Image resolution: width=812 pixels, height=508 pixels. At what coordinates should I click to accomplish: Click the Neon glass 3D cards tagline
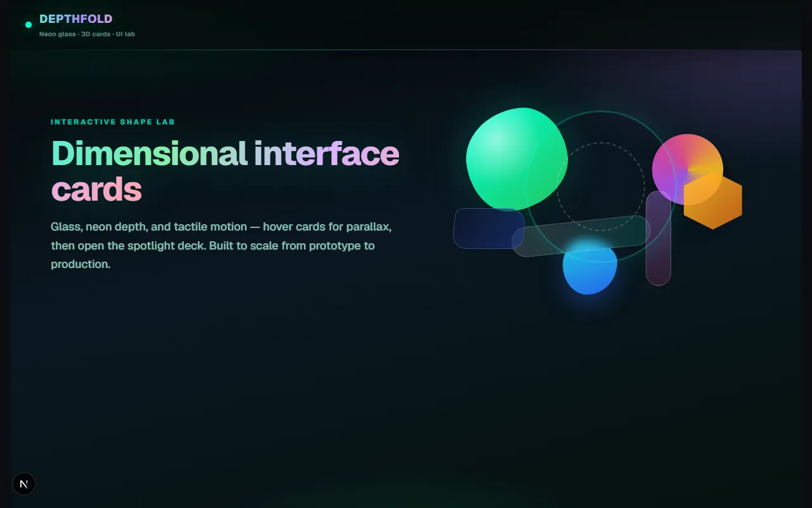coord(87,34)
